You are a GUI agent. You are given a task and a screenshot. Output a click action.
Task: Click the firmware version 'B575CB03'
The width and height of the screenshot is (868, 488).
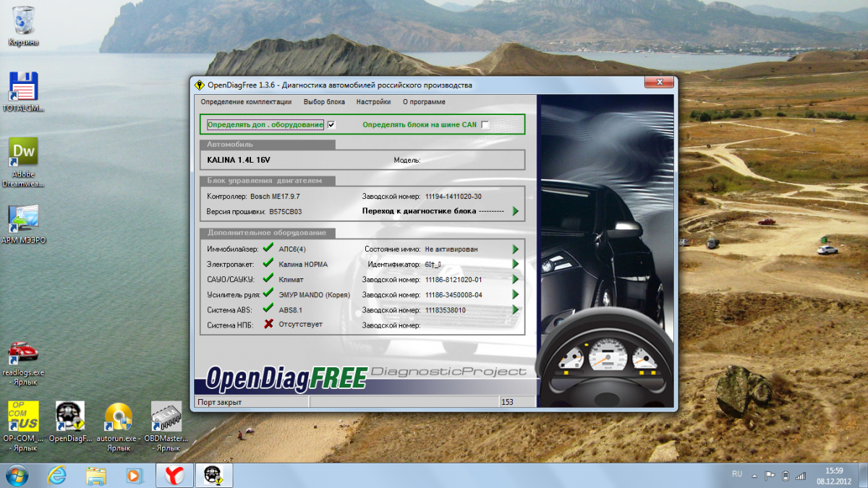click(x=286, y=212)
